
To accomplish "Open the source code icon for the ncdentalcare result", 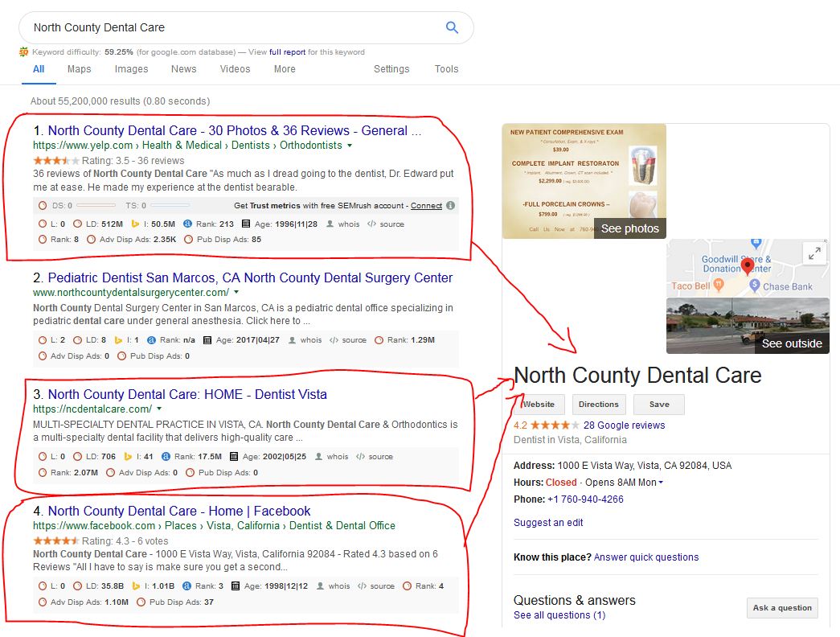I will pyautogui.click(x=360, y=457).
